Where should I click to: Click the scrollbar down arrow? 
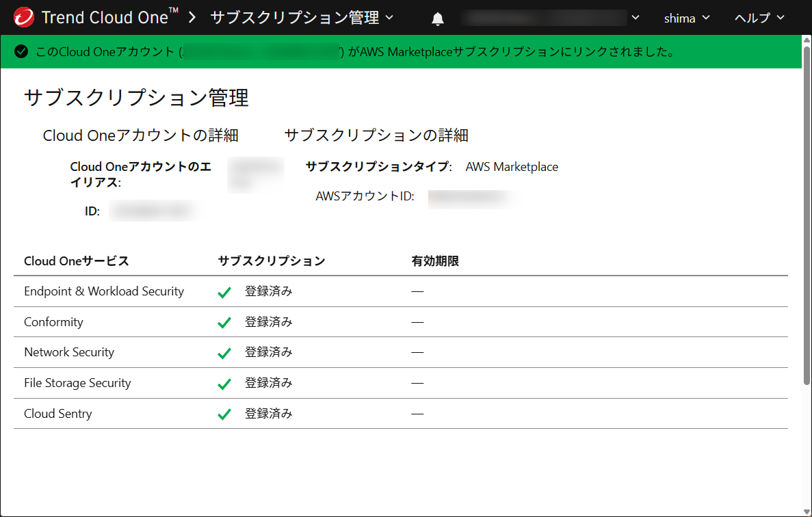[807, 512]
